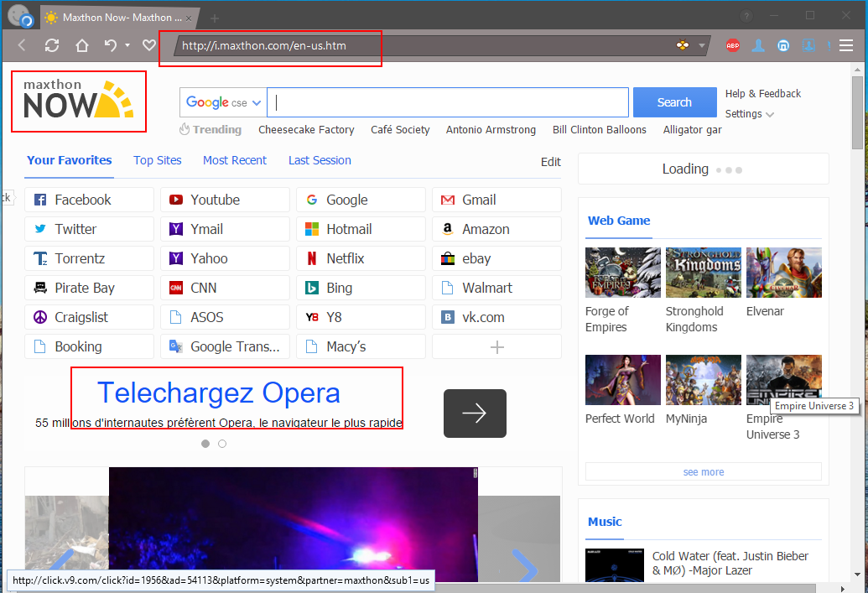Open trending topic Bill Clinton Balloons
Viewport: 868px width, 593px height.
click(x=600, y=129)
